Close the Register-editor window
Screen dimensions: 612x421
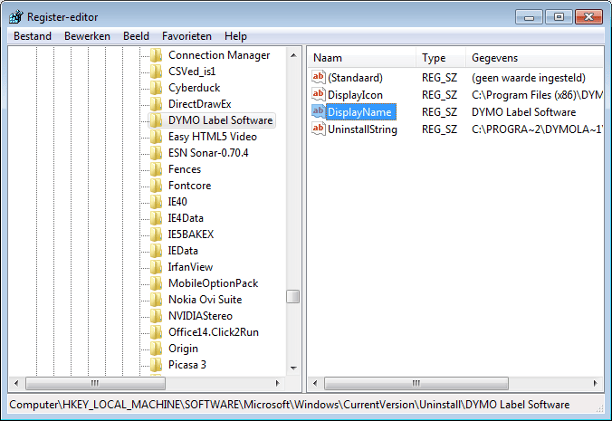589,17
